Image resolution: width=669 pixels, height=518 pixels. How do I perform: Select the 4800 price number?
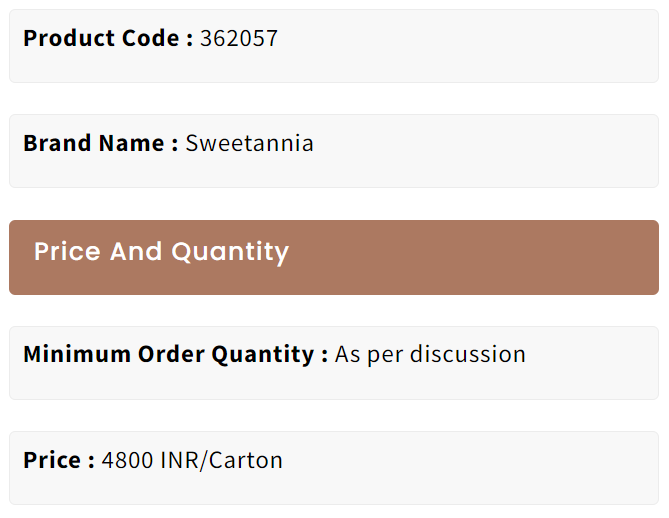(x=127, y=460)
